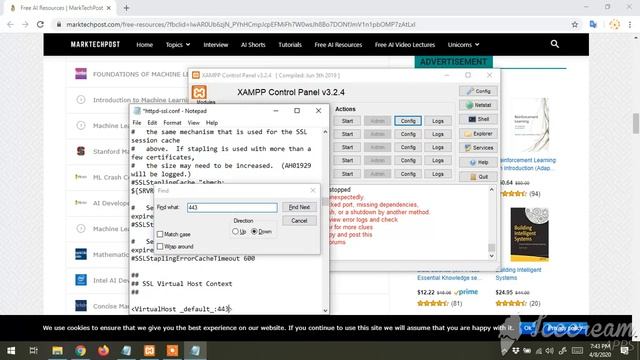Image resolution: width=640 pixels, height=360 pixels.
Task: Click Quit in XAMPP panel
Action: coord(478,177)
